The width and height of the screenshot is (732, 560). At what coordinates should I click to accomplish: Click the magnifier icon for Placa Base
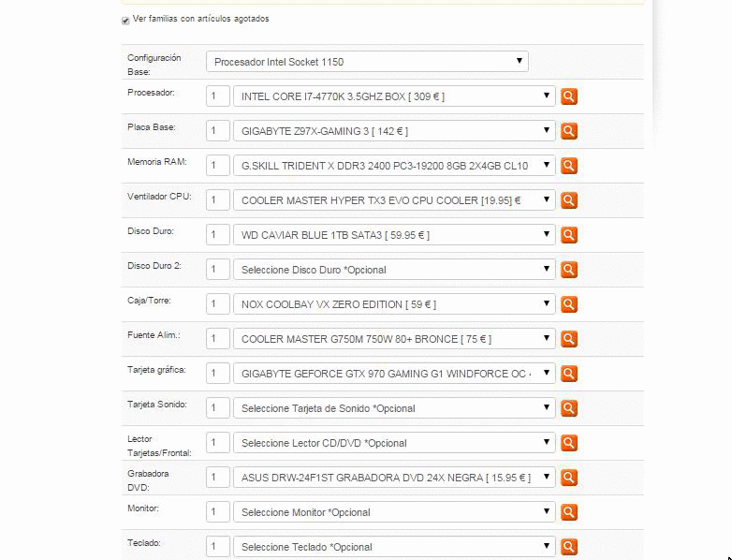click(x=568, y=131)
